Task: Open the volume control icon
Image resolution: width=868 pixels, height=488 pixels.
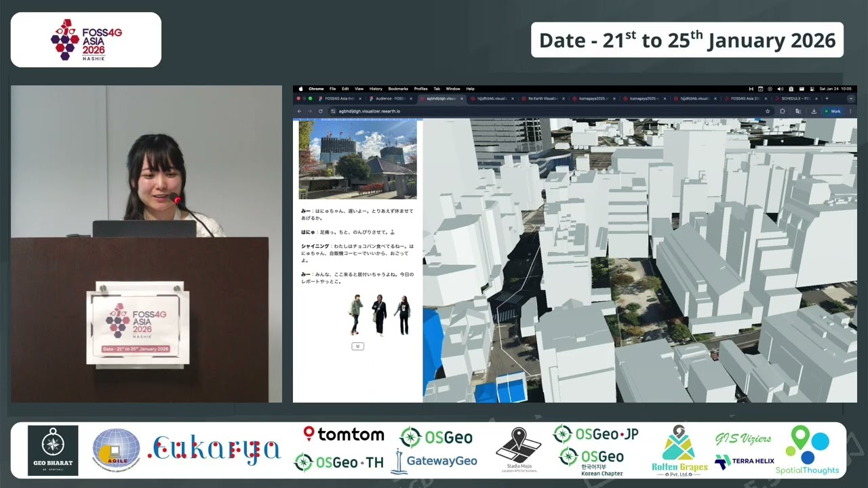Action: (x=781, y=89)
